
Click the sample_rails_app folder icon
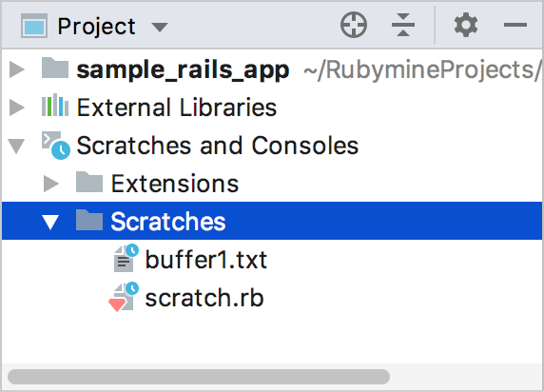(55, 69)
